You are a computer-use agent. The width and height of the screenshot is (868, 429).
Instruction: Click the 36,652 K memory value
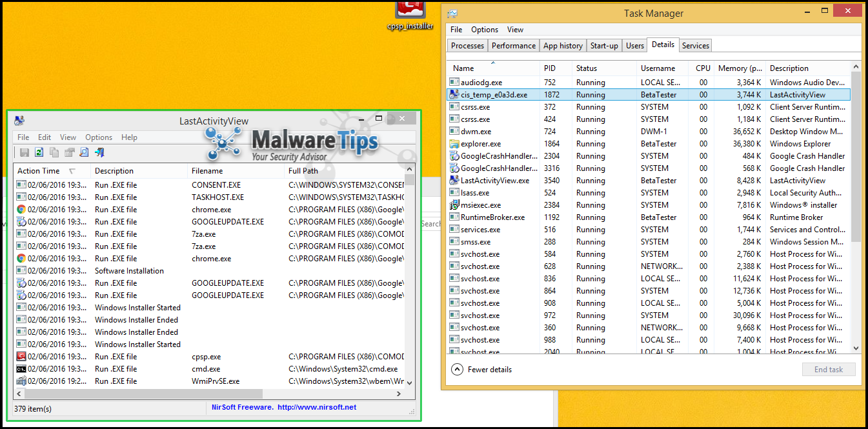(x=745, y=132)
